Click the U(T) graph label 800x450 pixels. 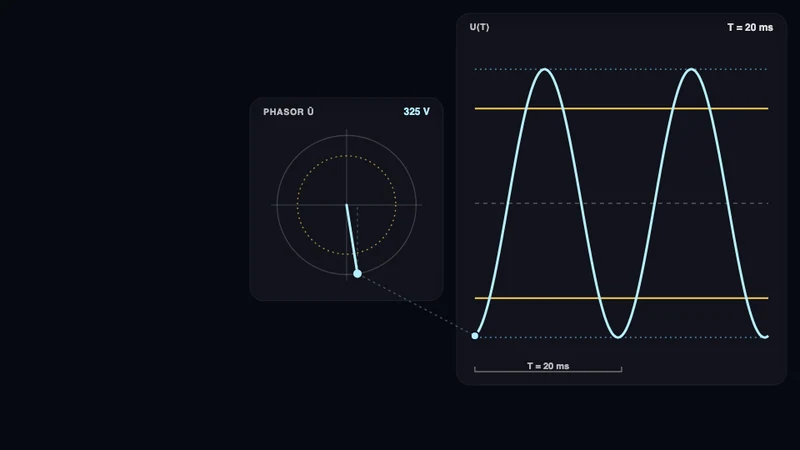pos(479,27)
